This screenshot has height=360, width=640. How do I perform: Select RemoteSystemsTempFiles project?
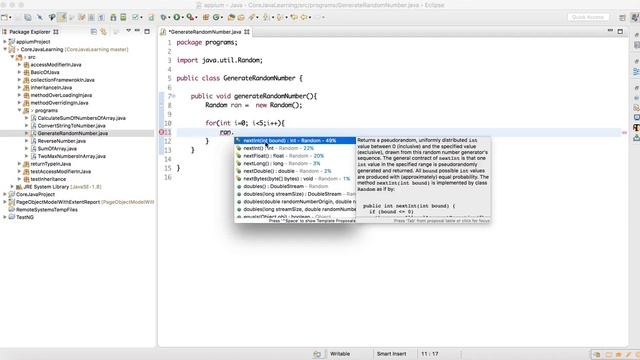coord(47,209)
